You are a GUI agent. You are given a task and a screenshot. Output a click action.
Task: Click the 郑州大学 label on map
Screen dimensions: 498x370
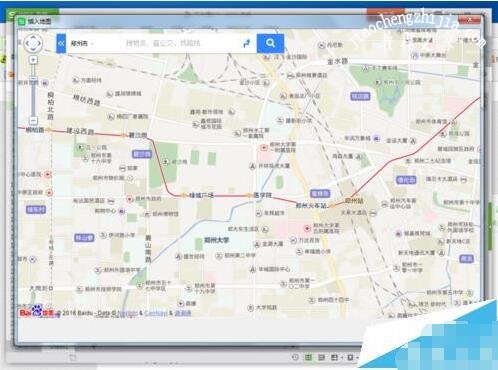(x=217, y=240)
